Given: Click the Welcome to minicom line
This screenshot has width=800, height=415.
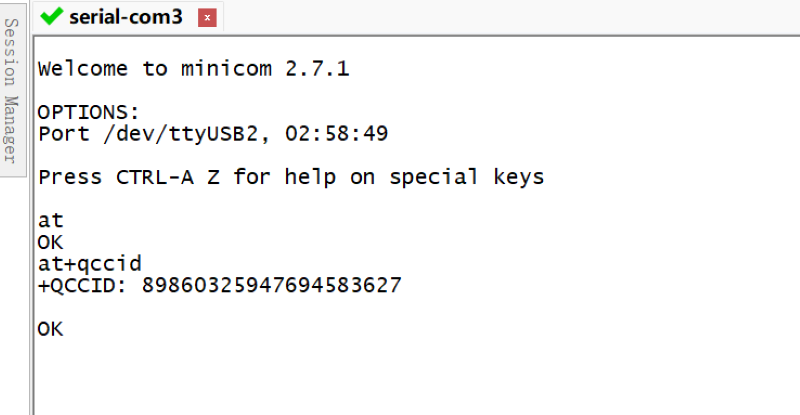Looking at the screenshot, I should tap(193, 69).
